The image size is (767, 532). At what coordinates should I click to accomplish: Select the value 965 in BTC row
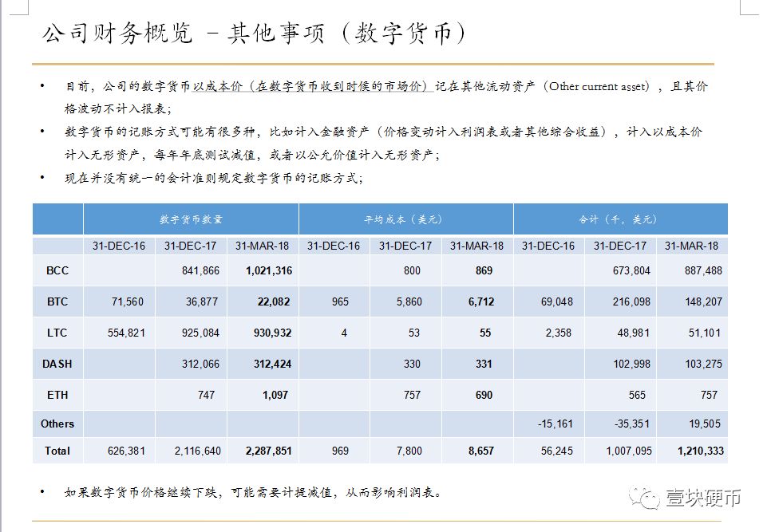pos(340,302)
